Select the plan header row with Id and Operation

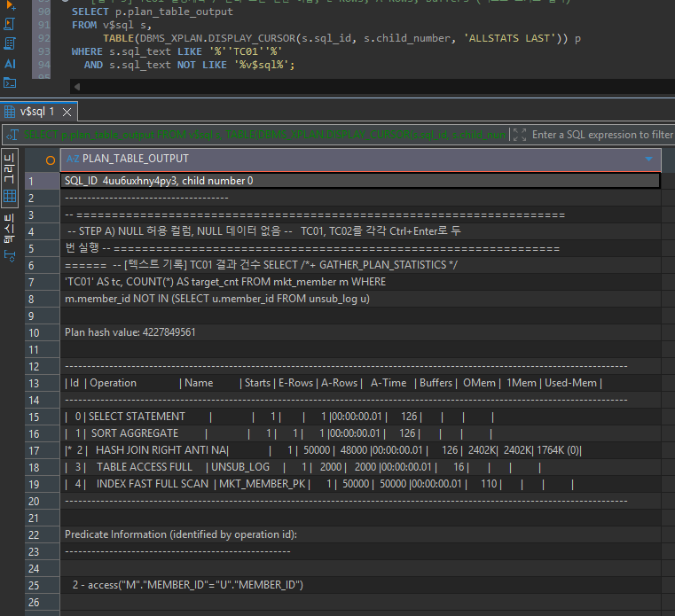tap(361, 383)
